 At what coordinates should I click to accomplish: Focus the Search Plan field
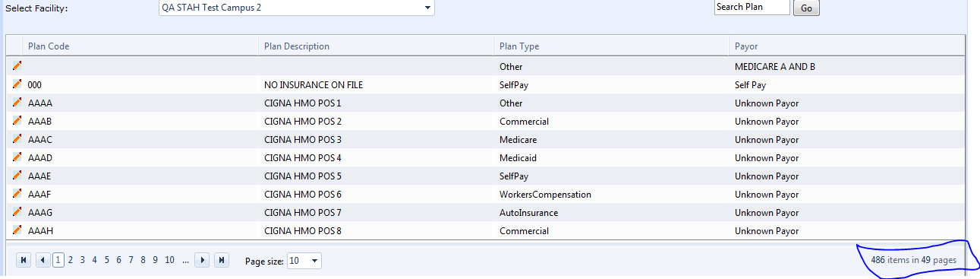752,7
